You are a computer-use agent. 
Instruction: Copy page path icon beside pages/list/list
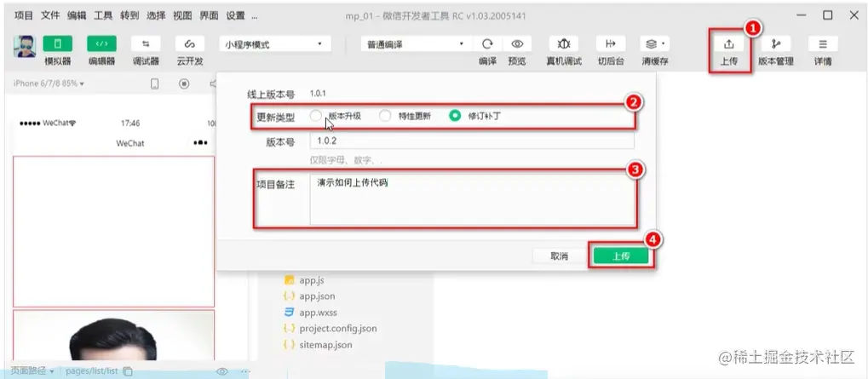pyautogui.click(x=128, y=371)
